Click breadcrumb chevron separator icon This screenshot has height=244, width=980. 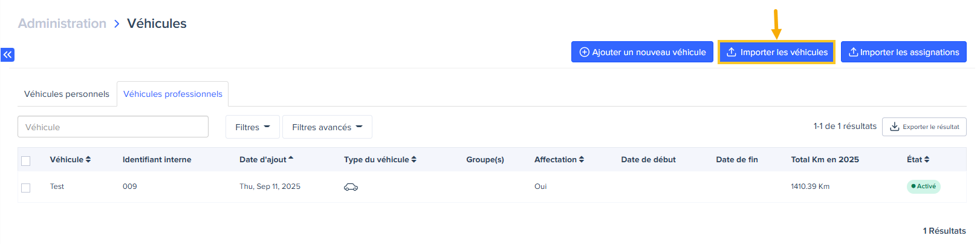(117, 24)
